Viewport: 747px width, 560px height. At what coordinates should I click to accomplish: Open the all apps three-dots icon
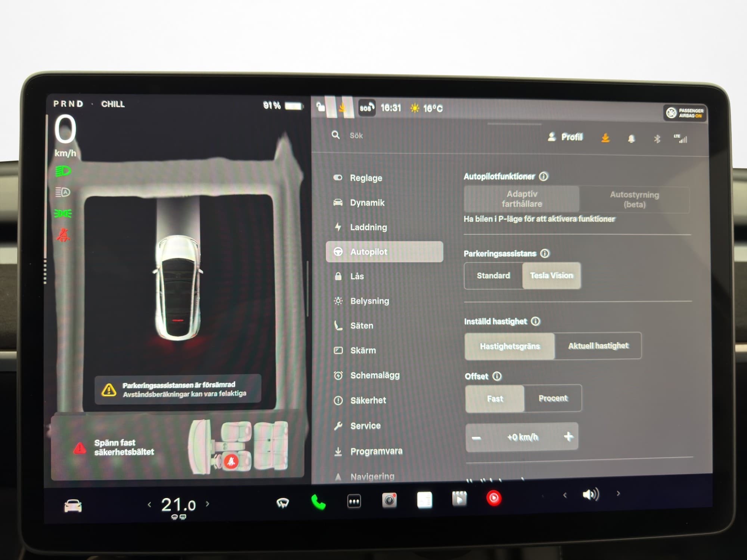point(354,501)
